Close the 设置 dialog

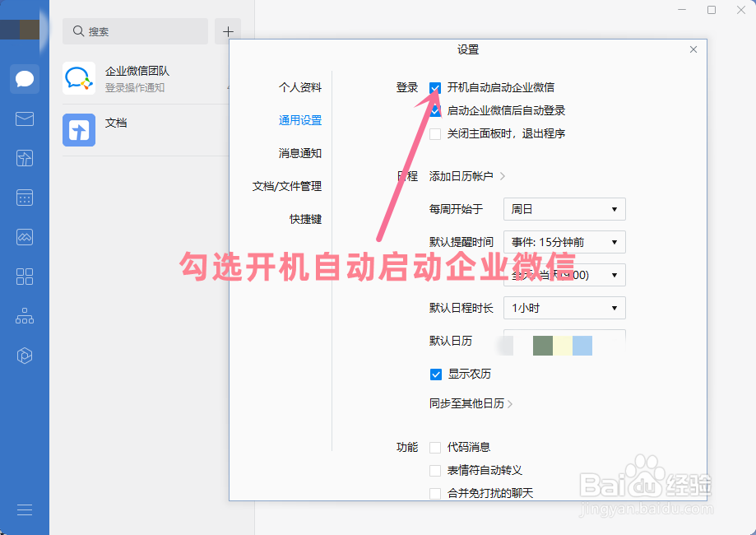[x=693, y=49]
